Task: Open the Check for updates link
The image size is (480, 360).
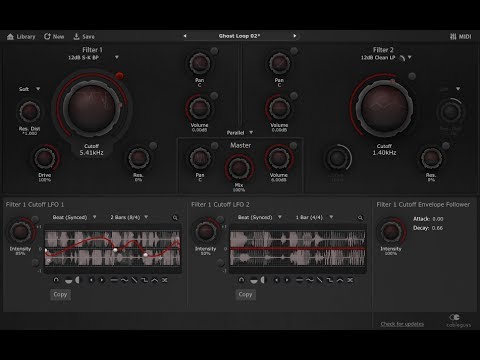Action: click(x=402, y=324)
